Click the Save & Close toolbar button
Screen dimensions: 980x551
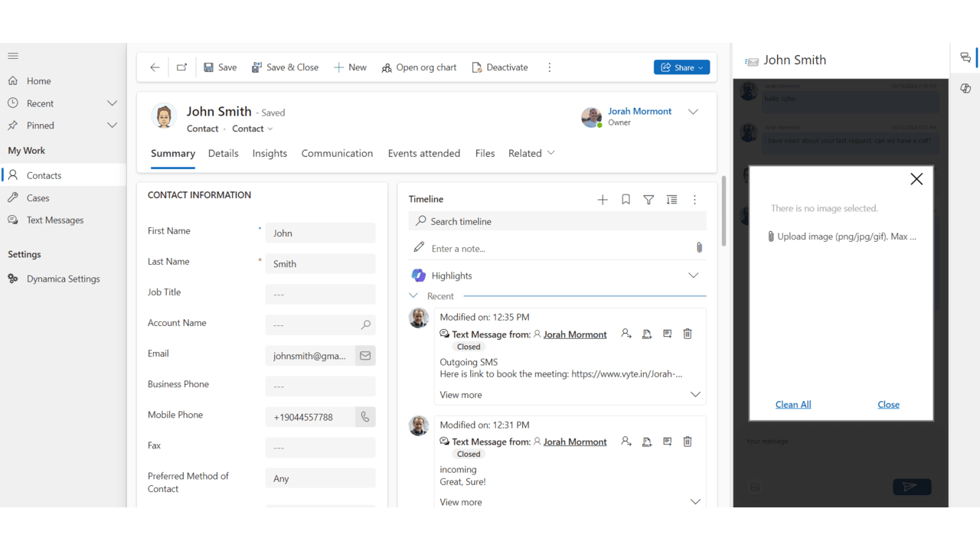click(285, 67)
